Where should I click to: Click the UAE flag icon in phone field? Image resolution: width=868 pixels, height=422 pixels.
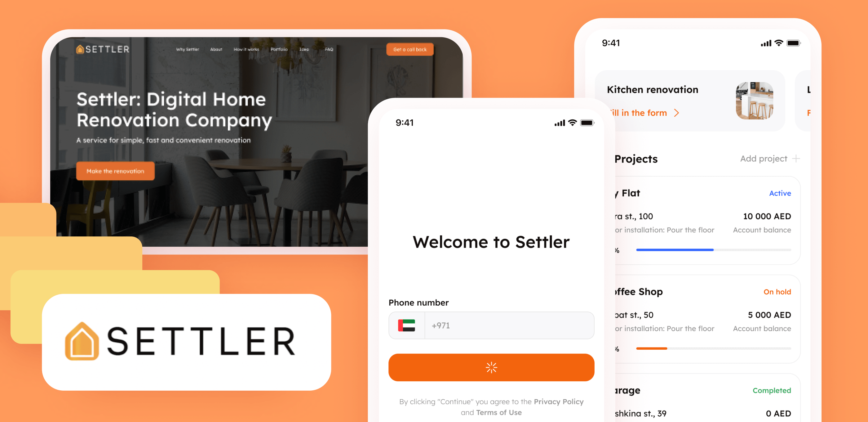coord(407,325)
